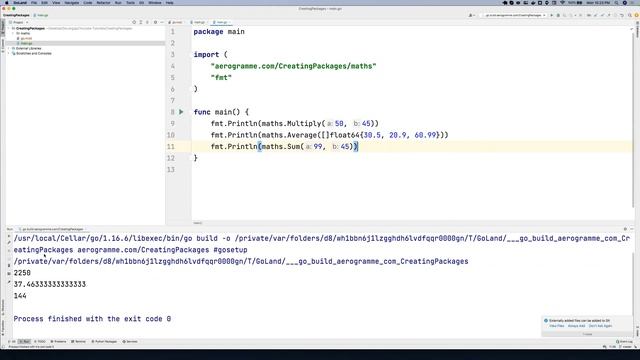Start debugging with the toolbar bug icon
This screenshot has height=360, width=640.
558,15
